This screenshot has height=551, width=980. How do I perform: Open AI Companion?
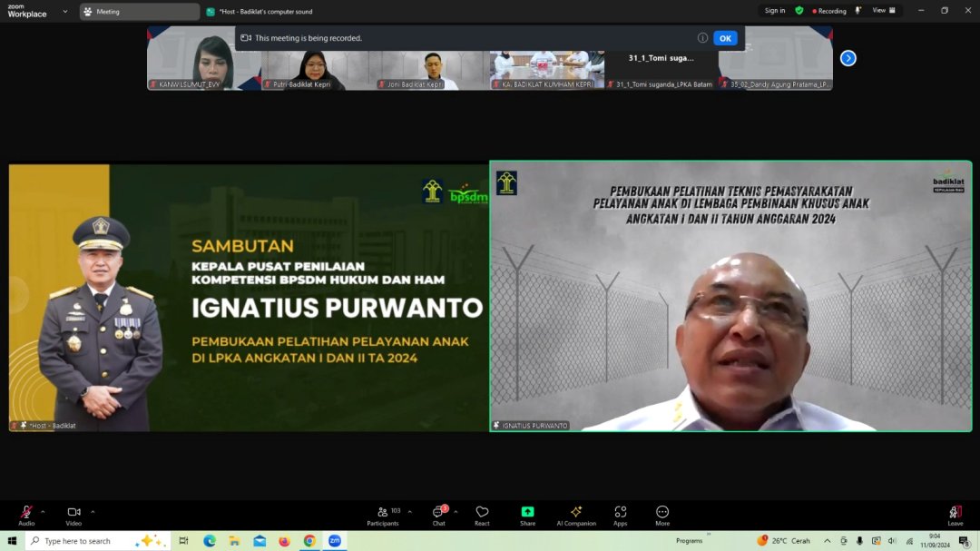575,515
